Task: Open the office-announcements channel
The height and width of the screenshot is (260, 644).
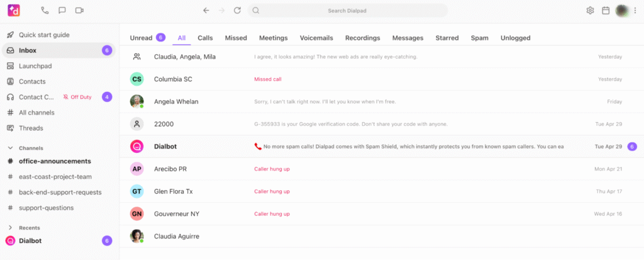Action: [55, 161]
